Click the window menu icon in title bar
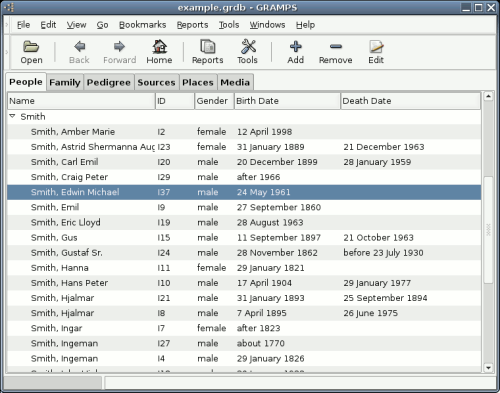Screen dimensions: 500x393 click(10, 7)
